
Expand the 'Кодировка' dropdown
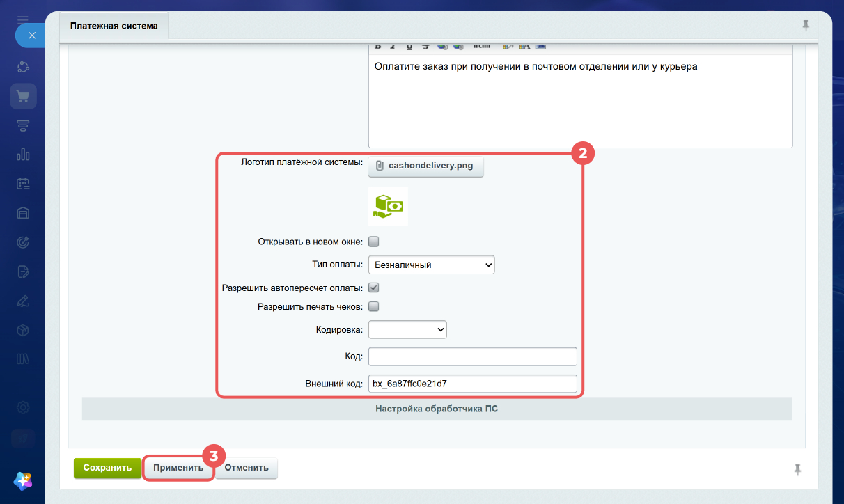(407, 329)
